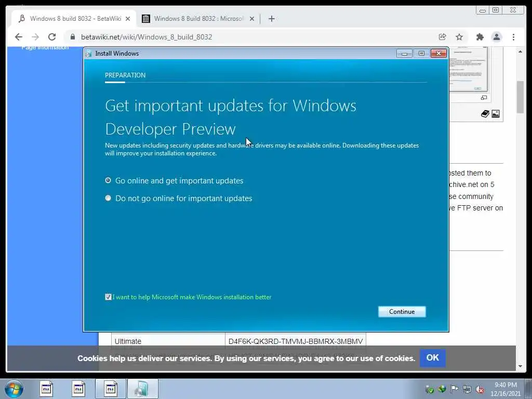Click the muted volume tray icon
The width and height of the screenshot is (532, 399).
pos(480,389)
